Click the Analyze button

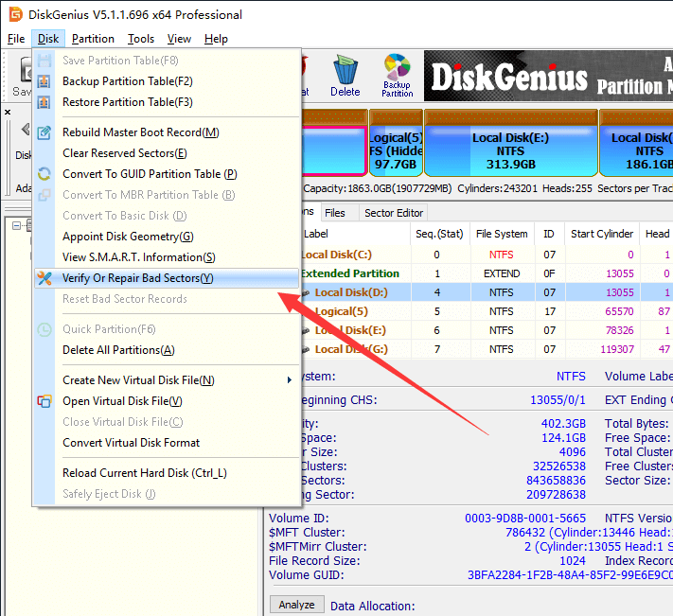296,605
